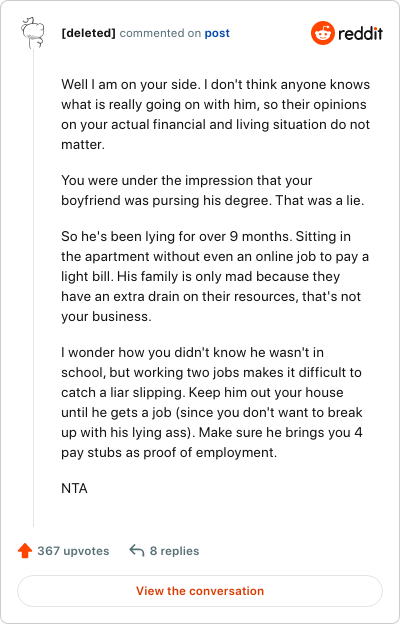Click the '367 upvotes' count

coord(73,551)
